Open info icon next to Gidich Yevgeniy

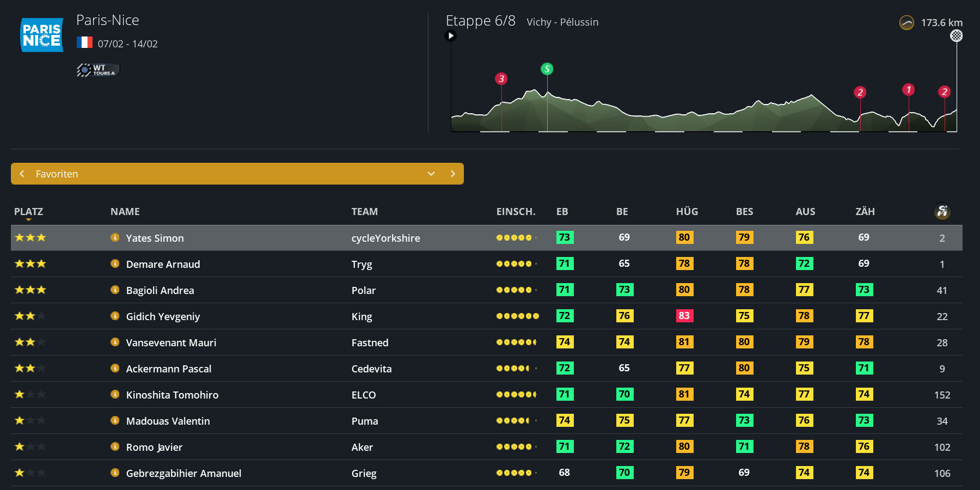click(115, 316)
